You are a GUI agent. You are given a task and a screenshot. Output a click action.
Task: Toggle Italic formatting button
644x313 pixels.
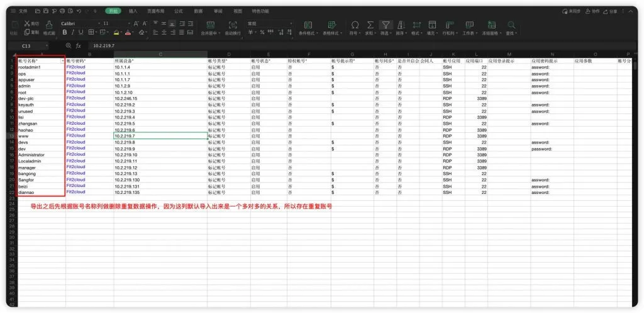point(73,32)
